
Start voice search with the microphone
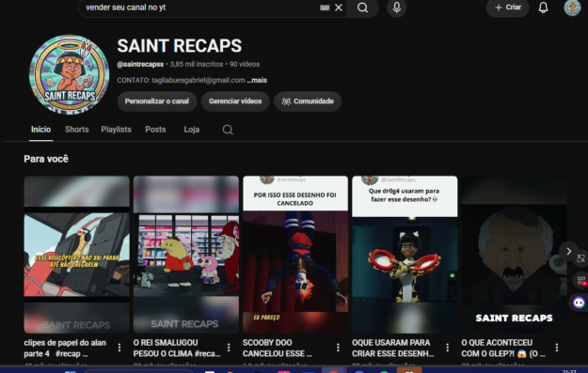pyautogui.click(x=397, y=8)
